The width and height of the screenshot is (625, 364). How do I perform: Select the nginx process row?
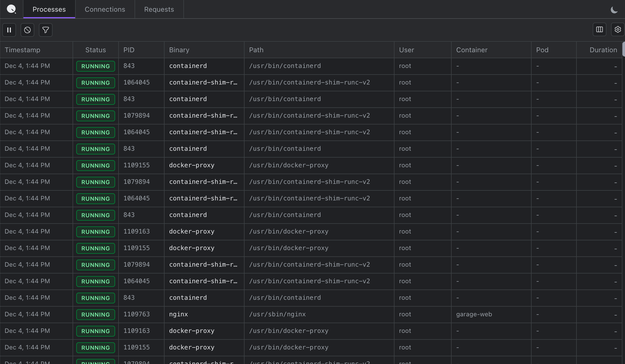[179, 314]
